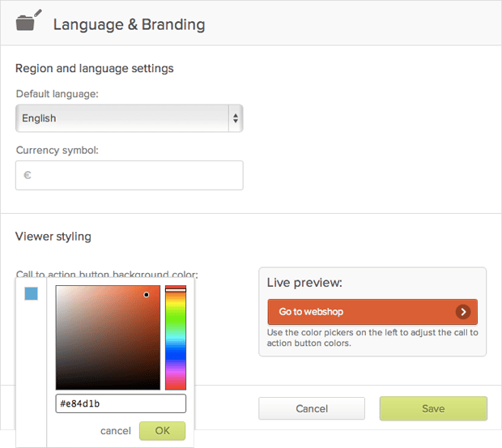Click the hex color field #e84d1b
Image resolution: width=502 pixels, height=448 pixels.
pos(121,403)
